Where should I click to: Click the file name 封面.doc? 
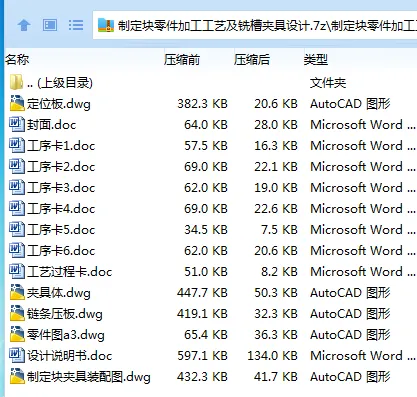(x=51, y=125)
